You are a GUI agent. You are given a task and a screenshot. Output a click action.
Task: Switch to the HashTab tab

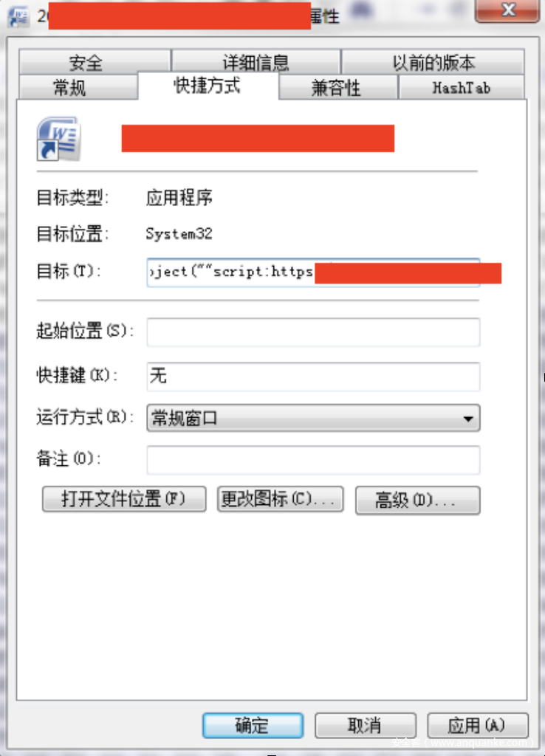pyautogui.click(x=461, y=87)
